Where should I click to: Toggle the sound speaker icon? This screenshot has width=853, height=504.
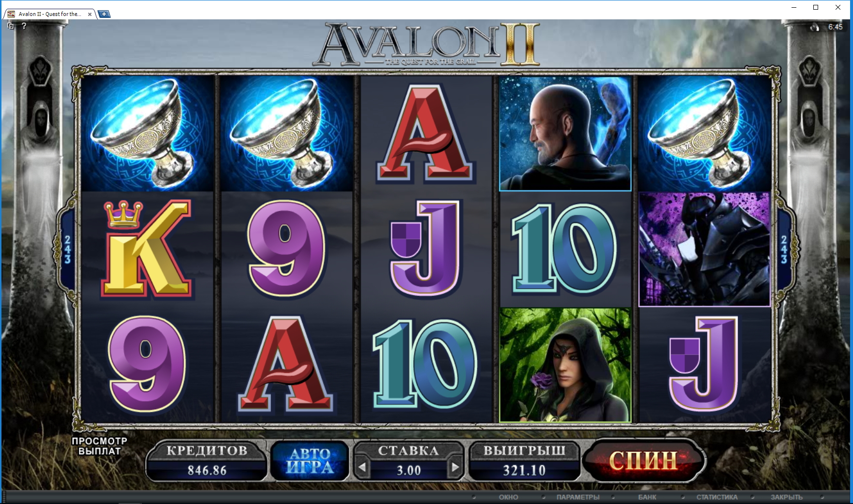(x=815, y=27)
